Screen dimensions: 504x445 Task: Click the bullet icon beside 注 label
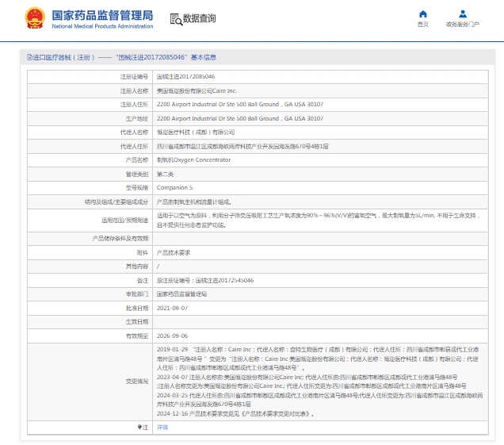click(x=139, y=427)
